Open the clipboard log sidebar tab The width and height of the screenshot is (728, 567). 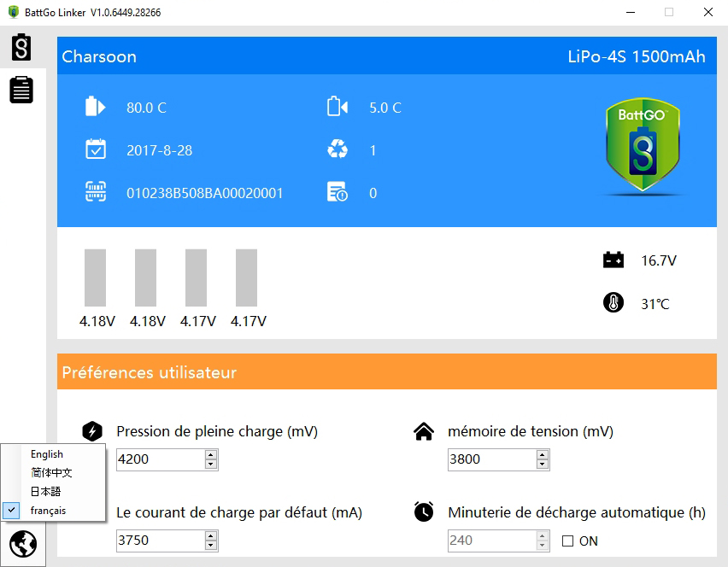click(21, 90)
